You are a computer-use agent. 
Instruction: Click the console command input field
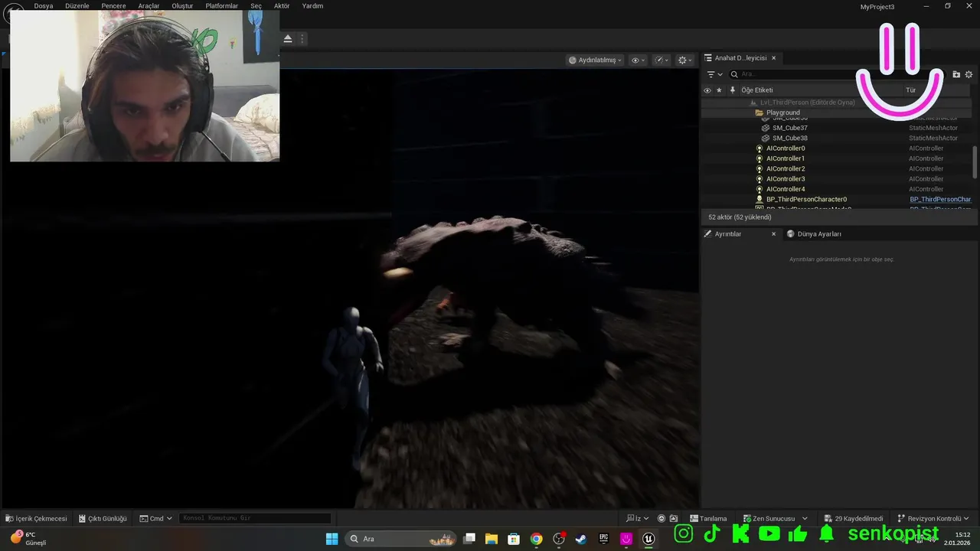coord(255,519)
